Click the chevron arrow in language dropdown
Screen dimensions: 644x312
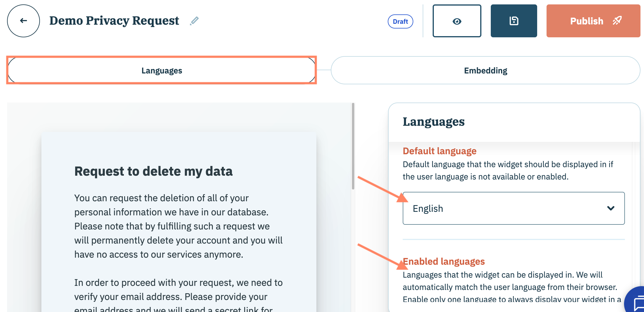611,208
